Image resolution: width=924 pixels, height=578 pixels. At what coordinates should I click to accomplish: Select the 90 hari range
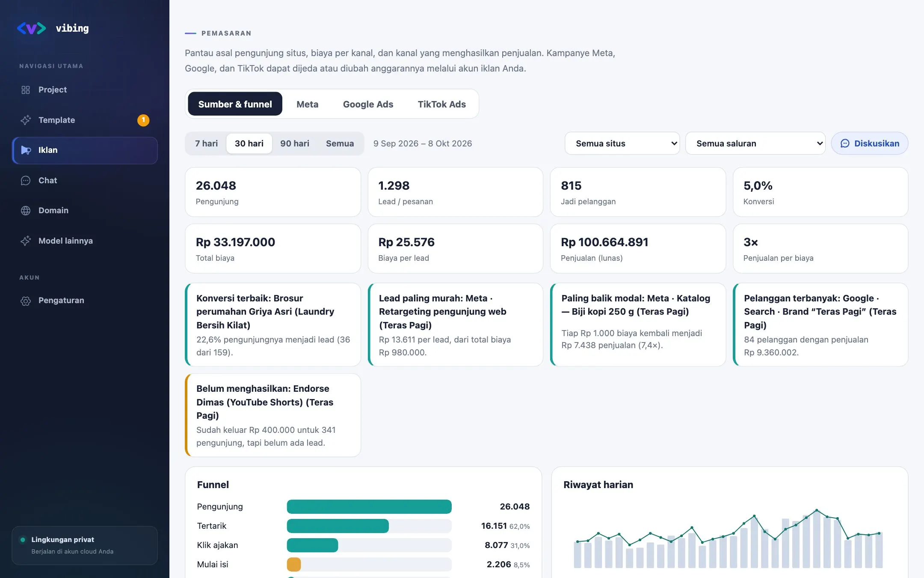coord(295,143)
